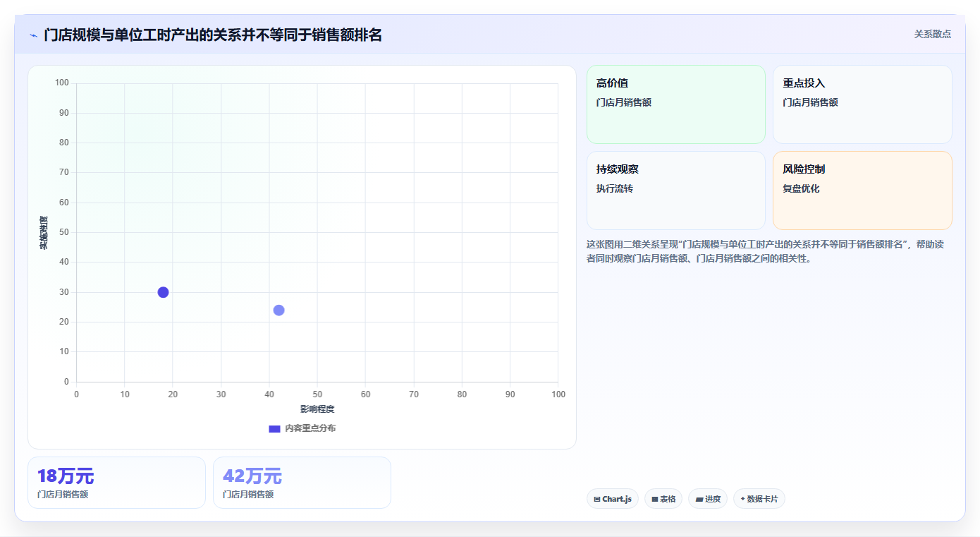Open the 重点投入 quadrant card
The height and width of the screenshot is (537, 980).
point(862,104)
